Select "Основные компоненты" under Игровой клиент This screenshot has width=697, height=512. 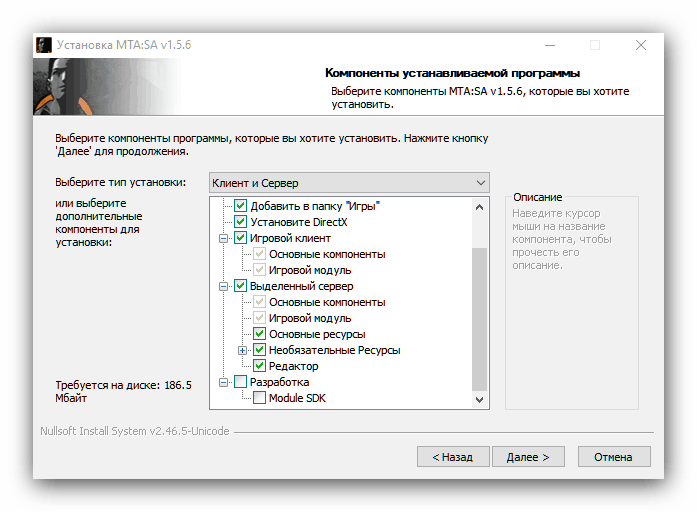pos(327,254)
